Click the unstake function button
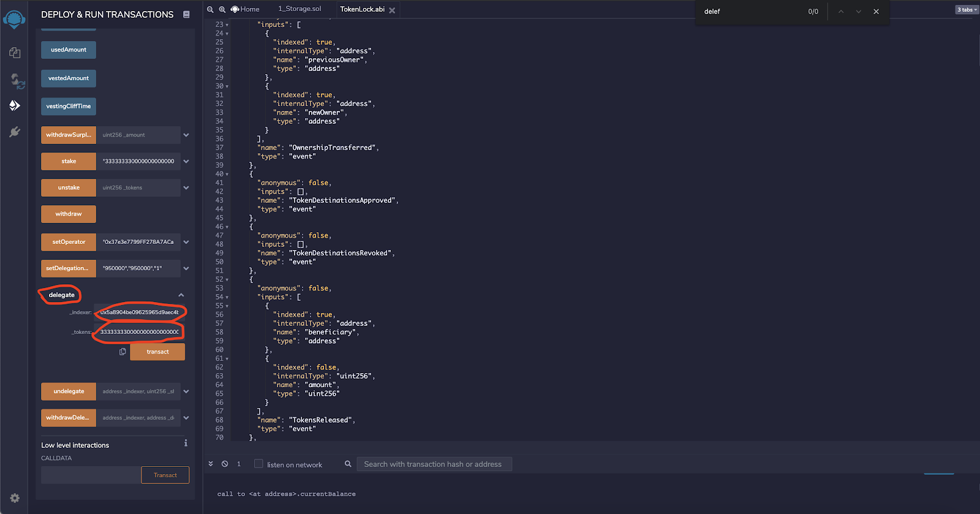Image resolution: width=980 pixels, height=514 pixels. 69,187
